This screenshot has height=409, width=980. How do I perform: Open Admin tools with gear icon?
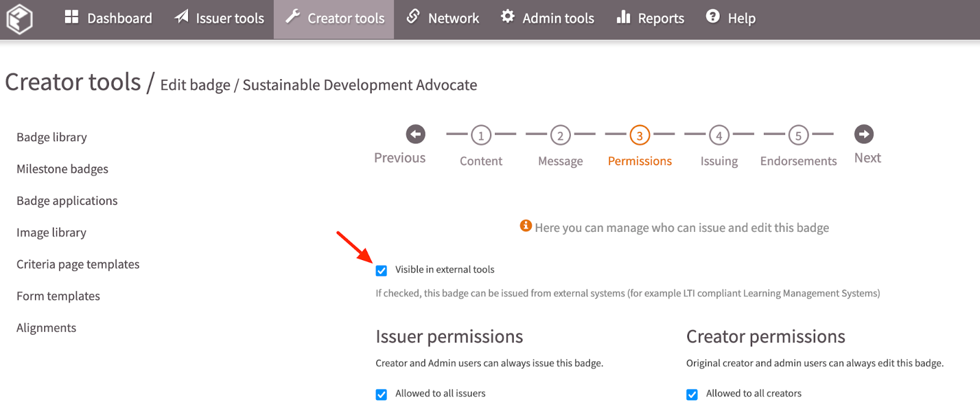(x=548, y=18)
